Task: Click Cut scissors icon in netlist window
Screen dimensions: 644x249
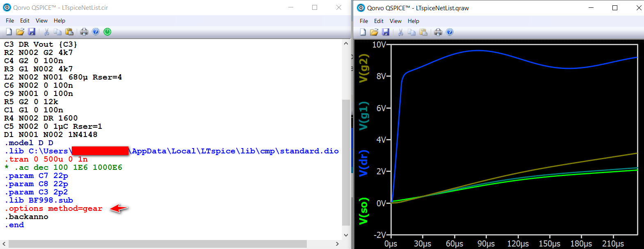Action: [46, 32]
